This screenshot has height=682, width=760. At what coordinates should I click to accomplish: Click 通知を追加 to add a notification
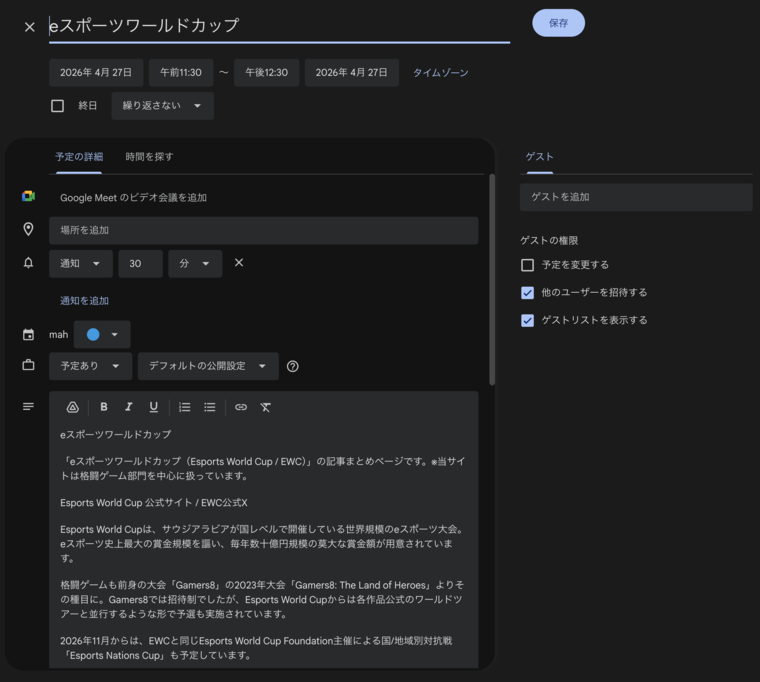pos(84,301)
